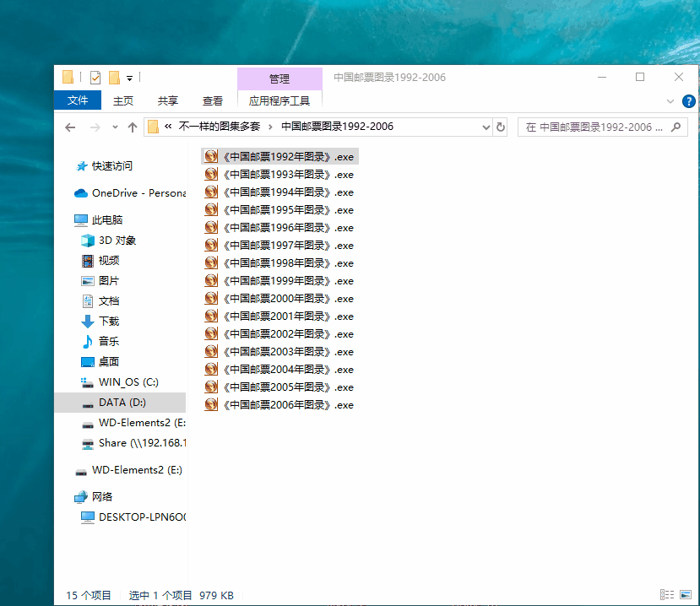Click the icon of 《中国邮票1998年图录》.exe

(x=211, y=262)
